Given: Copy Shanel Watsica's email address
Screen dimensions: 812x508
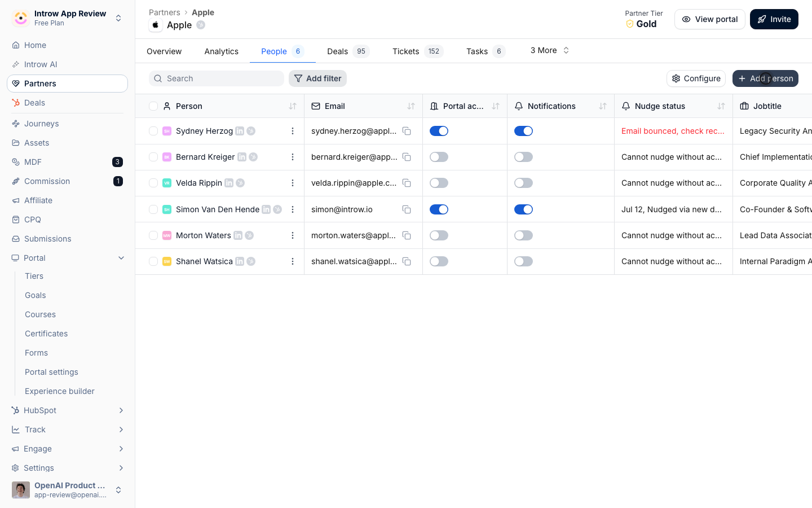Looking at the screenshot, I should (407, 261).
